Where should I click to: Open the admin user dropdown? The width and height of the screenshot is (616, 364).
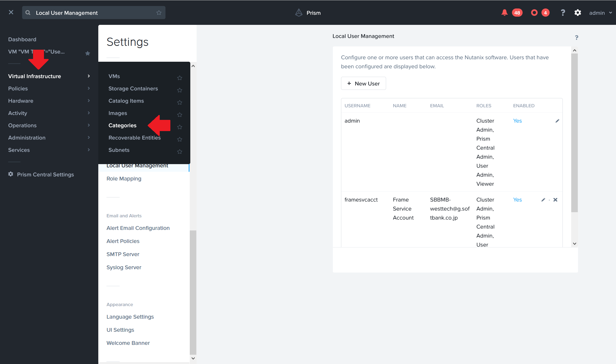(x=600, y=13)
